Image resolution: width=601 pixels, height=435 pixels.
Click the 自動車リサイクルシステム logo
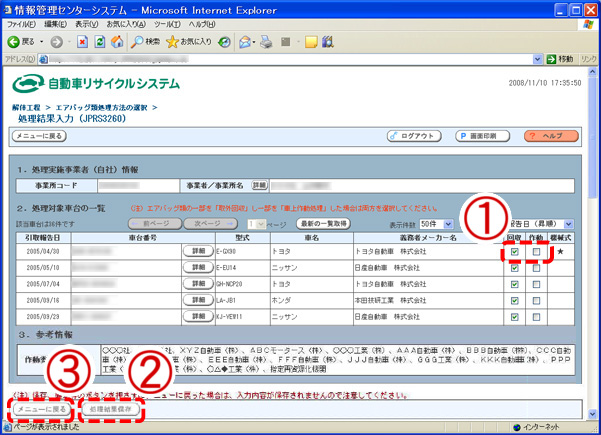tap(96, 84)
